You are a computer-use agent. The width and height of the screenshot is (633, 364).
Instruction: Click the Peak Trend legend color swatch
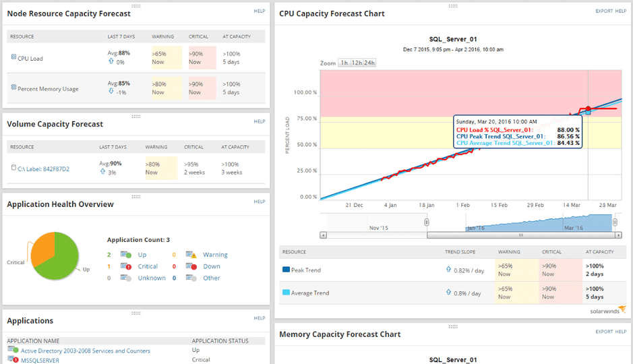pos(286,270)
